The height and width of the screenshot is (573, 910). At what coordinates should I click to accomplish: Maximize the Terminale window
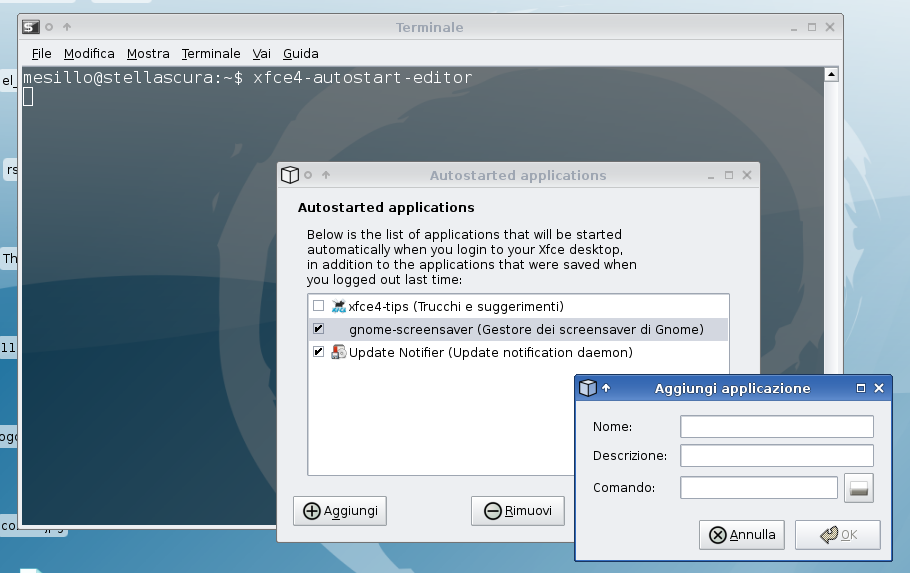(812, 27)
